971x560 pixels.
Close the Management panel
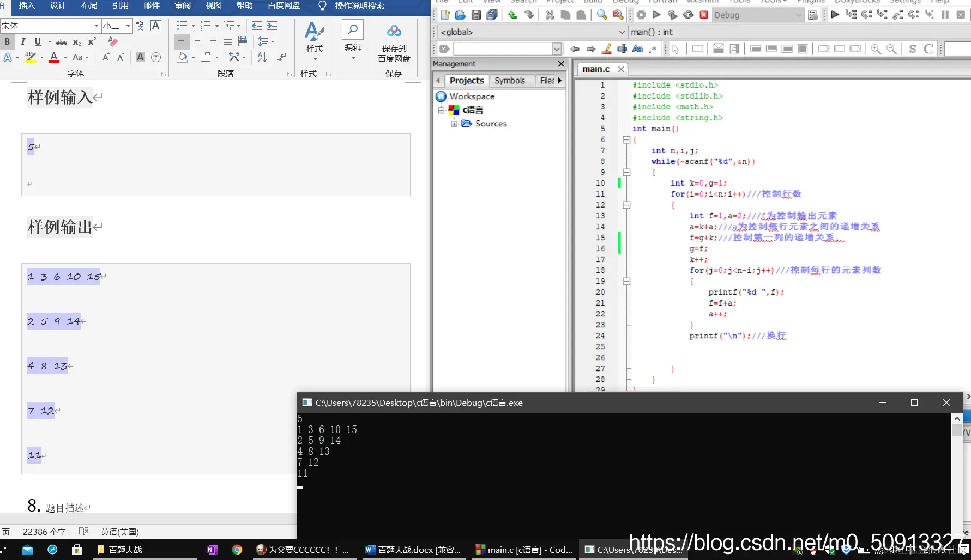coord(561,64)
